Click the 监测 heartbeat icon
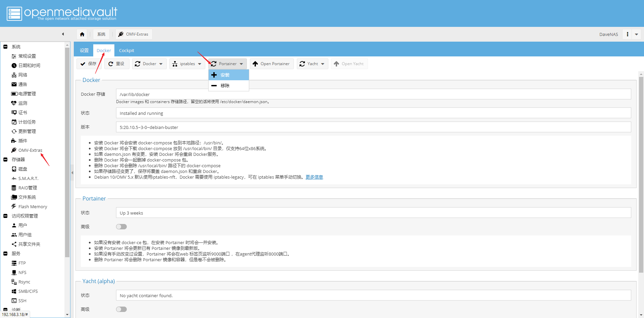This screenshot has width=644, height=318. [x=14, y=103]
